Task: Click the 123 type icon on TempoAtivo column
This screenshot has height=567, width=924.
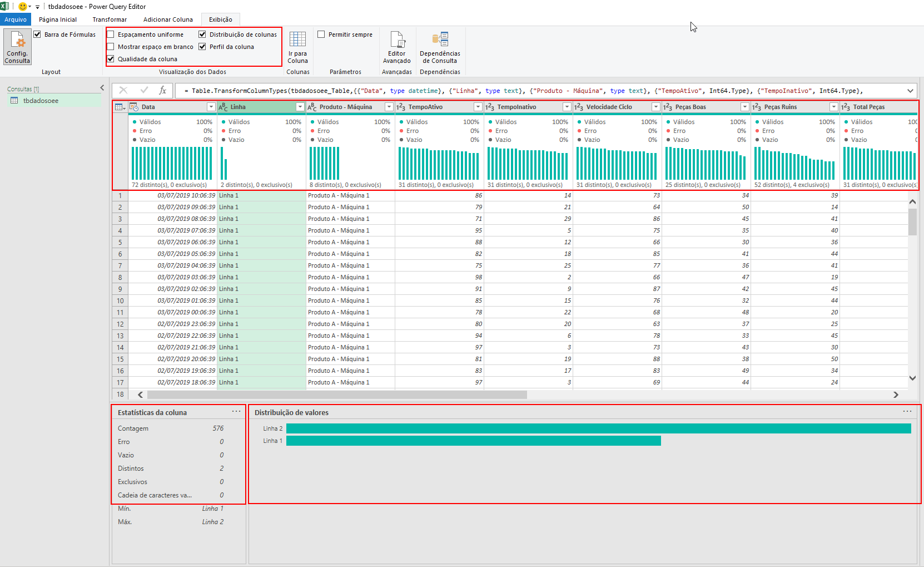Action: [402, 106]
